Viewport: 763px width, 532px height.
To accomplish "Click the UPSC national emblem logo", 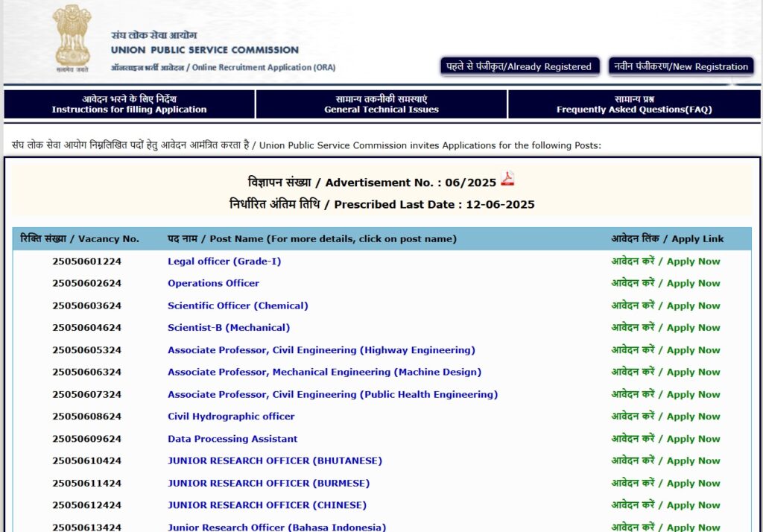I will 72,39.
